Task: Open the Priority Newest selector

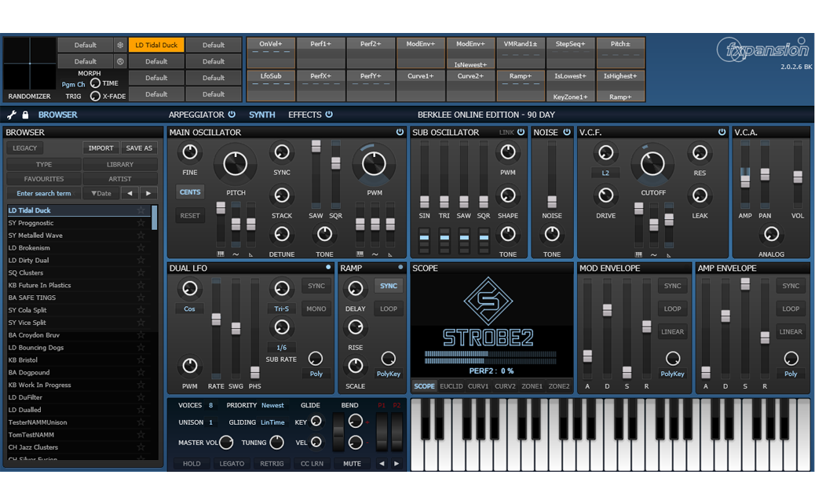Action: click(272, 405)
